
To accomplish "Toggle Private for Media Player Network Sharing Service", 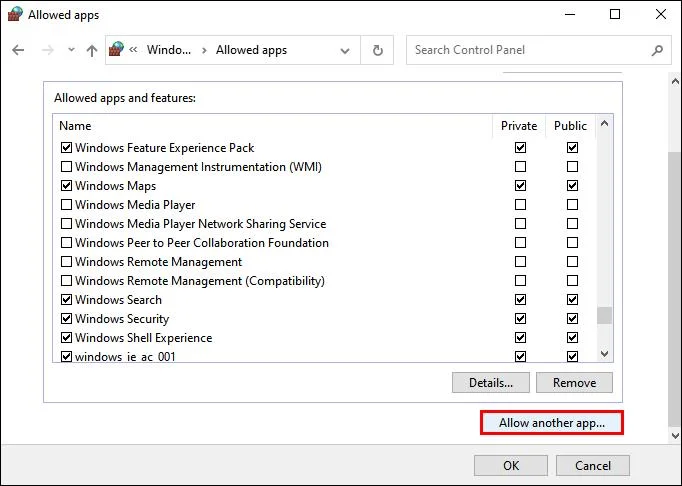I will click(520, 224).
